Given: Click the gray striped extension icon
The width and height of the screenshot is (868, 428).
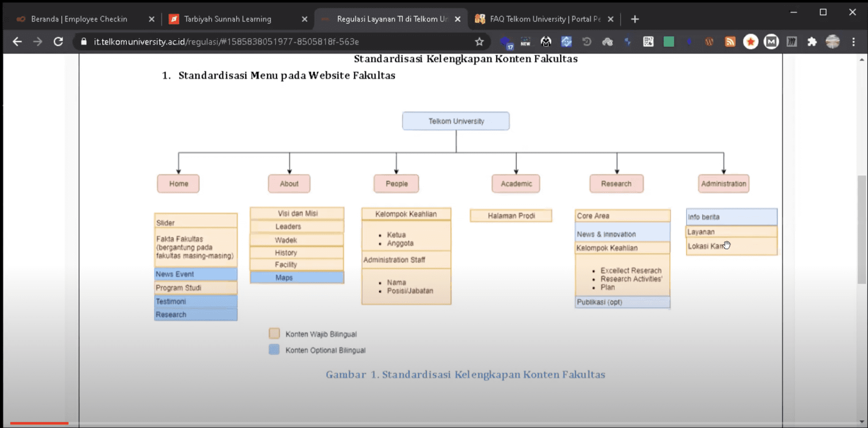Looking at the screenshot, I should 792,42.
